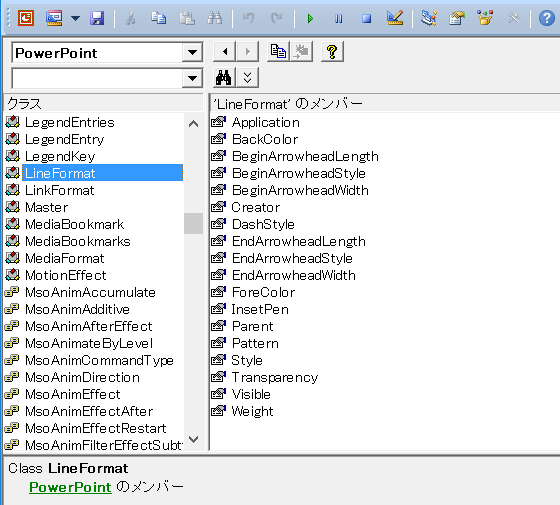The height and width of the screenshot is (505, 560).
Task: Click the Cut scissors icon
Action: pyautogui.click(x=130, y=18)
